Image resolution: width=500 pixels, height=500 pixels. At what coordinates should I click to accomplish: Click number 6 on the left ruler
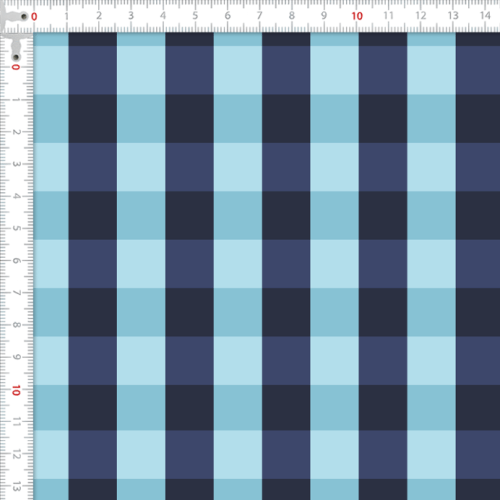pos(16,261)
